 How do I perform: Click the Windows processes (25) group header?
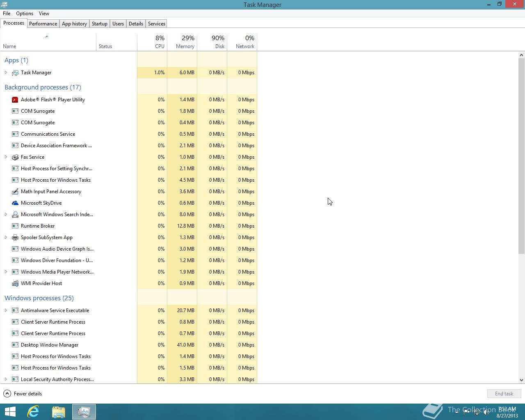(39, 298)
